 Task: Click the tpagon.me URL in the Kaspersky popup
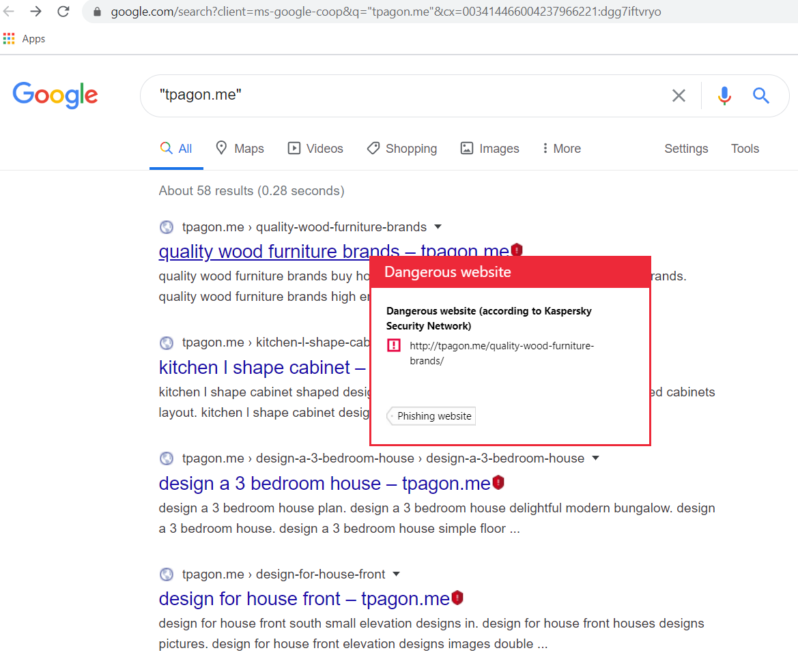click(x=502, y=353)
